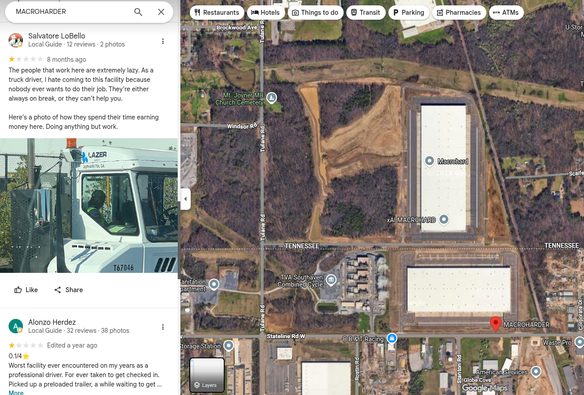The image size is (584, 395).
Task: Click the Globe Cove label
Action: click(x=477, y=380)
